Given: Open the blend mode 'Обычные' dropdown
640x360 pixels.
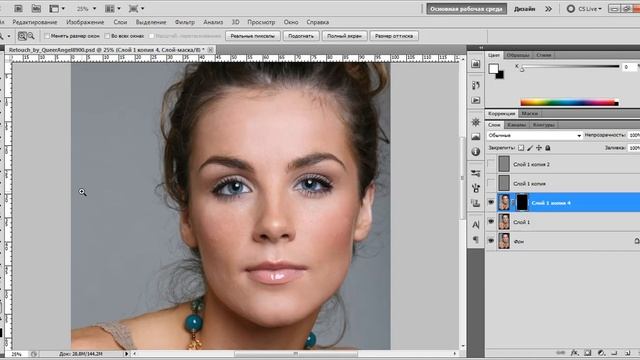Looking at the screenshot, I should [534, 135].
